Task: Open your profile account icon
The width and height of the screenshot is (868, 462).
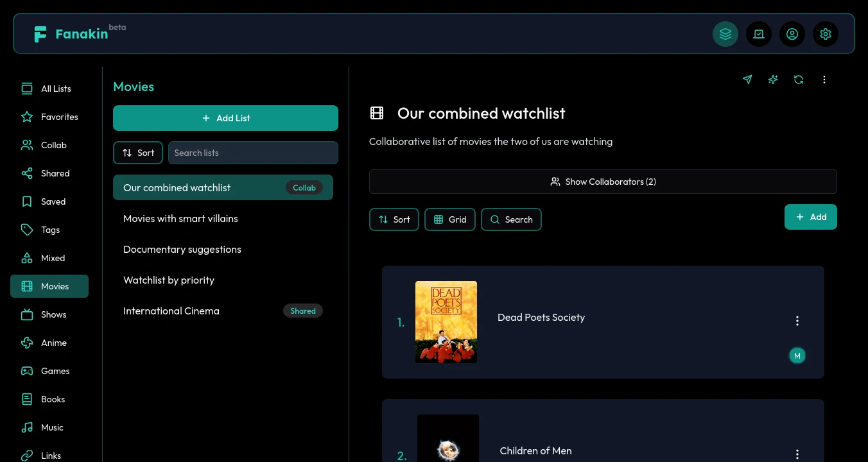Action: (792, 34)
